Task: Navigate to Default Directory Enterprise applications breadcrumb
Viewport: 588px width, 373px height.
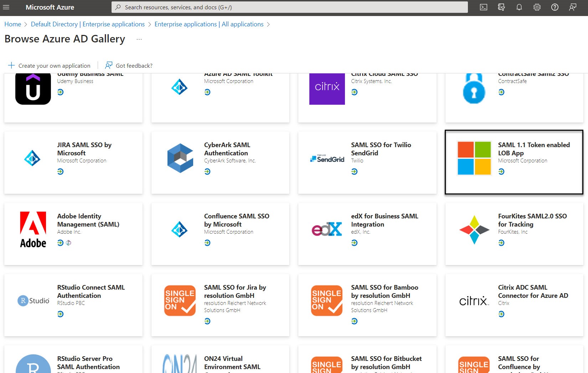Action: pyautogui.click(x=88, y=24)
